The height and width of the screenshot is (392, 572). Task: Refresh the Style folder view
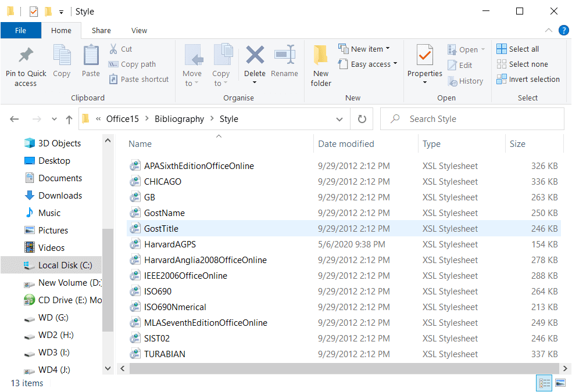[362, 119]
